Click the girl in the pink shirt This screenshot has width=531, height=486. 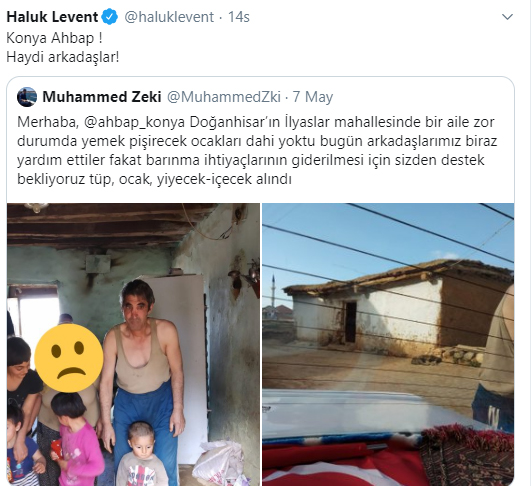(78, 439)
